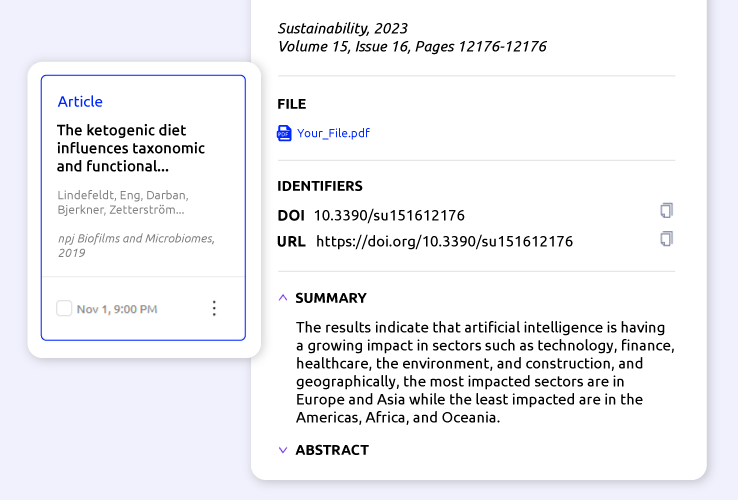Screen dimensions: 738x500
Task: Open the article card's three-dot menu
Action: tap(214, 308)
